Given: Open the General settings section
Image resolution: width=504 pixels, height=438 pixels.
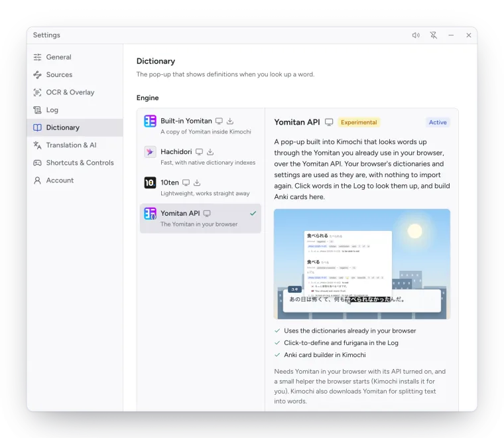Looking at the screenshot, I should point(75,57).
